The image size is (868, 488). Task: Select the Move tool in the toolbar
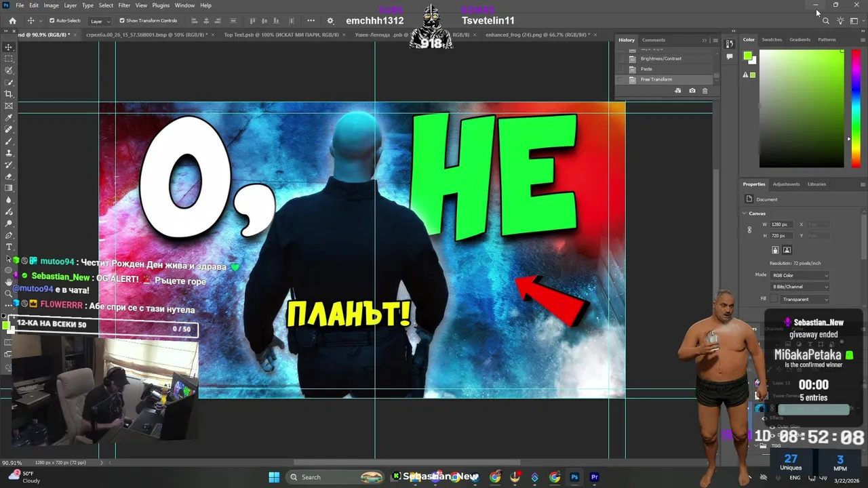click(x=9, y=47)
